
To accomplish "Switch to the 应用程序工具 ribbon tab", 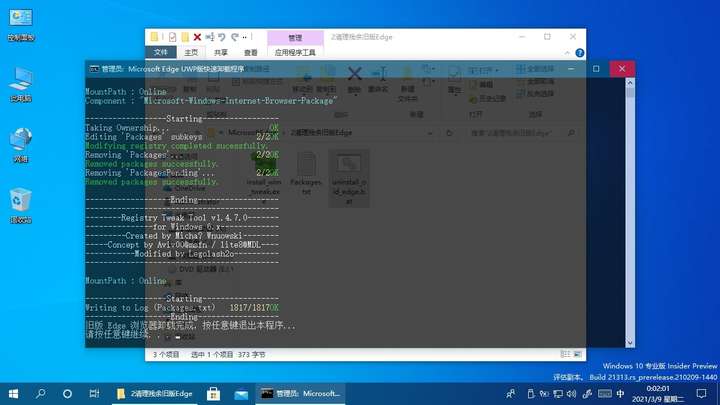I will pyautogui.click(x=295, y=52).
